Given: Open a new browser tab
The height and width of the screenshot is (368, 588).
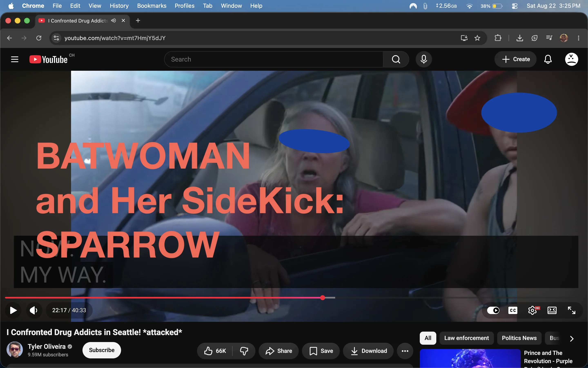Looking at the screenshot, I should pyautogui.click(x=138, y=20).
